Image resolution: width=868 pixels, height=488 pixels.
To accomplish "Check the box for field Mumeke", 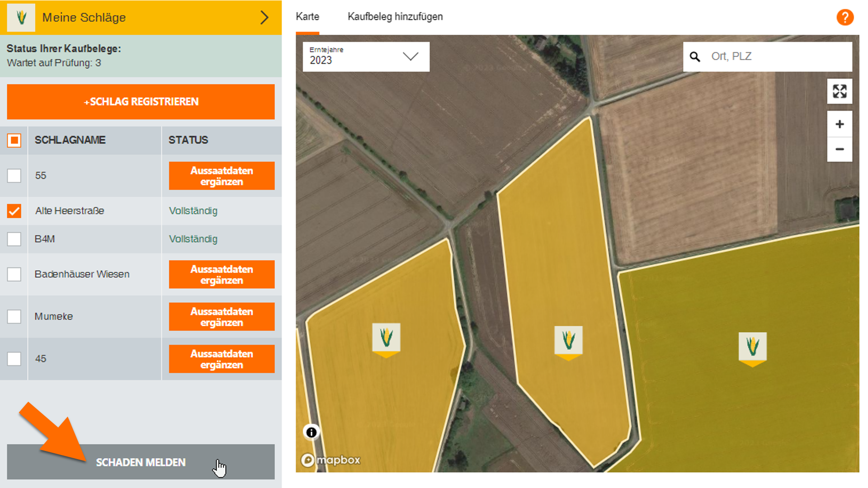I will (x=14, y=316).
